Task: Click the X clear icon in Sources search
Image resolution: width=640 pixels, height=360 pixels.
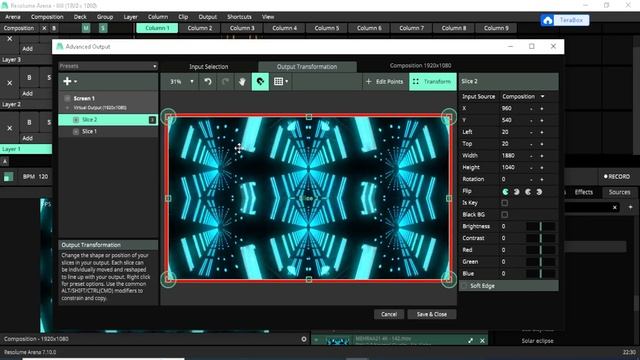Action: click(615, 207)
